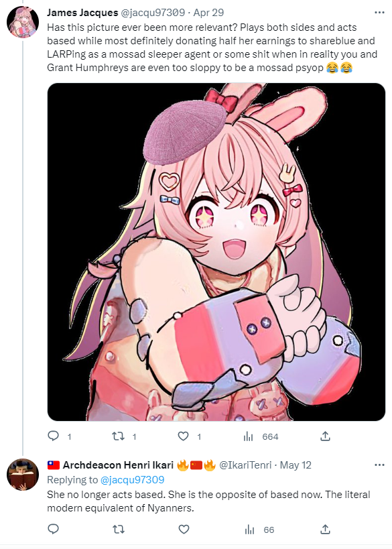Viewport: 392px width, 549px height.
Task: Open more options for James Jacques' tweet
Action: (x=379, y=13)
